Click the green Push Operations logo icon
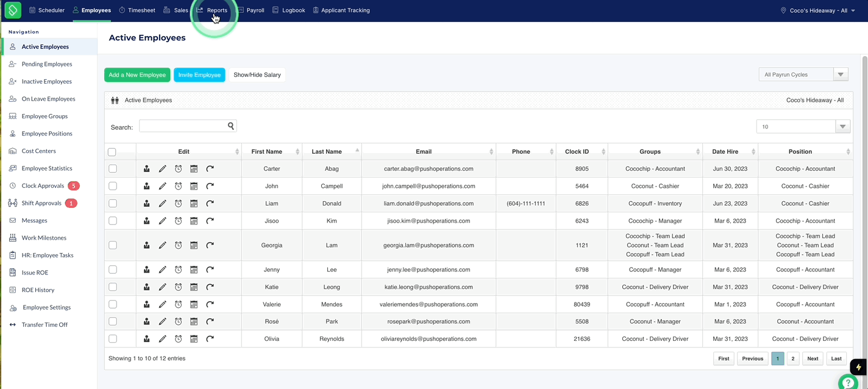The height and width of the screenshot is (389, 868). [x=13, y=10]
